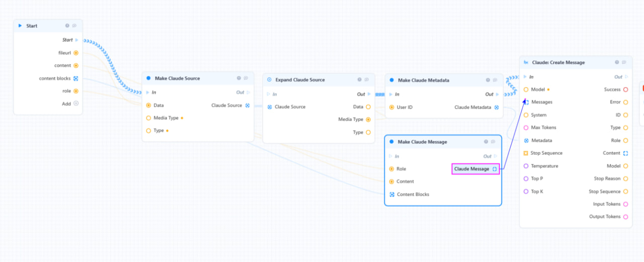Screen dimensions: 644x262
Task: Select the Role input port on Make Claude Message
Action: point(391,169)
